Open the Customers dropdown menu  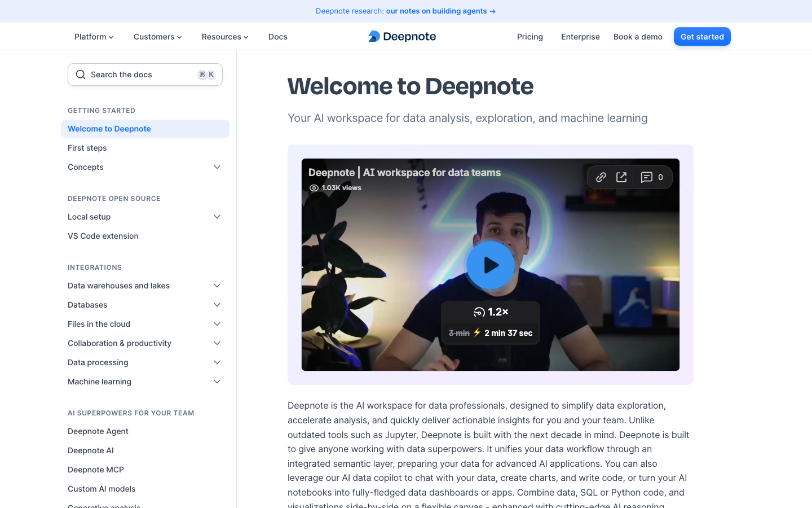point(158,37)
